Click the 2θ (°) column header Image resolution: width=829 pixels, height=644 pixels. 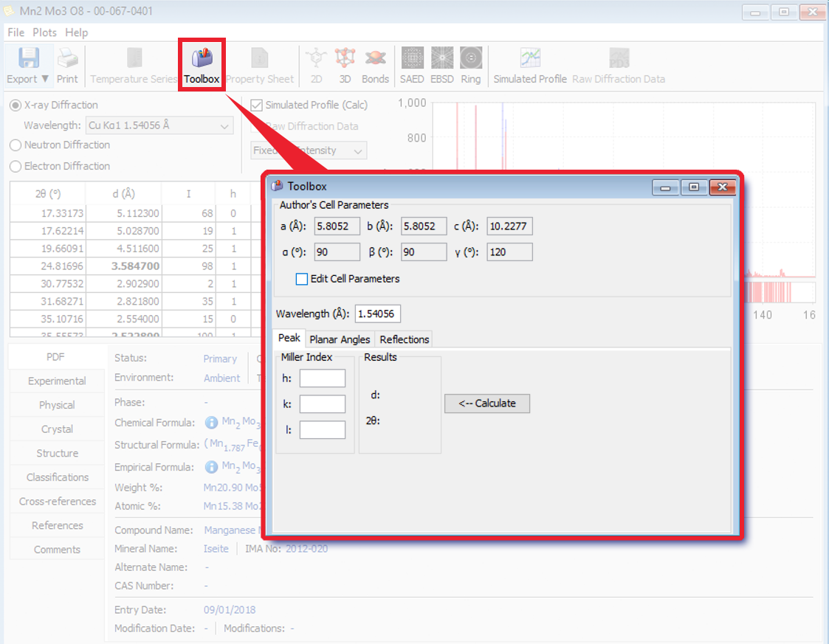48,194
